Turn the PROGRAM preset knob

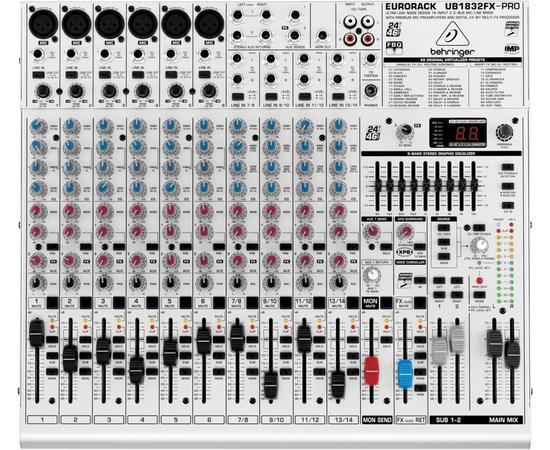tap(504, 132)
